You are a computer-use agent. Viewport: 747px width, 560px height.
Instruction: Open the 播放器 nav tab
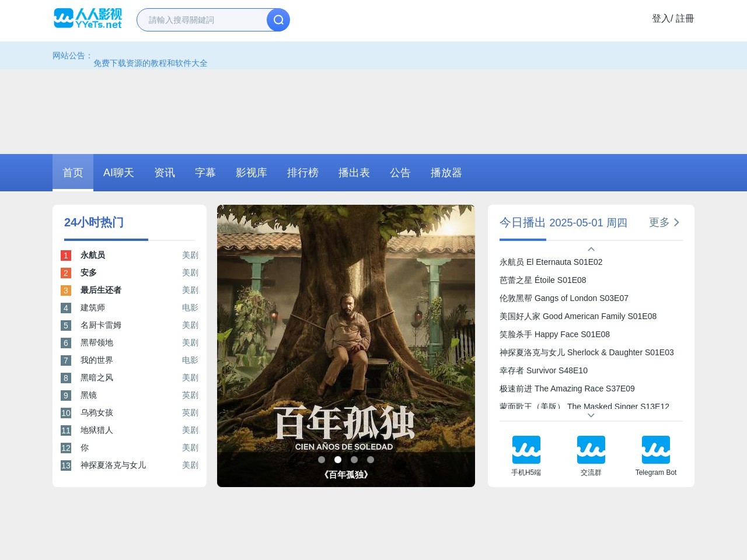(446, 173)
